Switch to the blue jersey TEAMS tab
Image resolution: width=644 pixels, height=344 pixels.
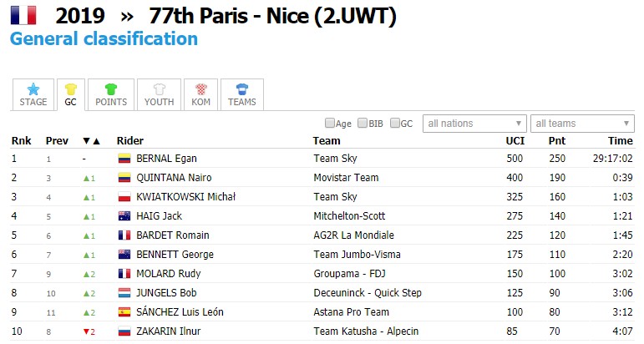[x=242, y=95]
